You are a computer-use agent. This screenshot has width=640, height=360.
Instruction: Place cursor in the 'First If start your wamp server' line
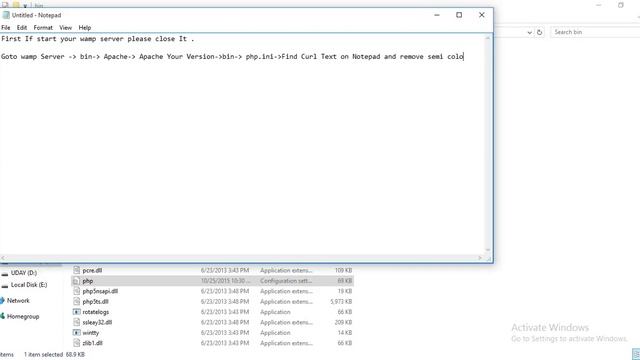click(x=98, y=39)
